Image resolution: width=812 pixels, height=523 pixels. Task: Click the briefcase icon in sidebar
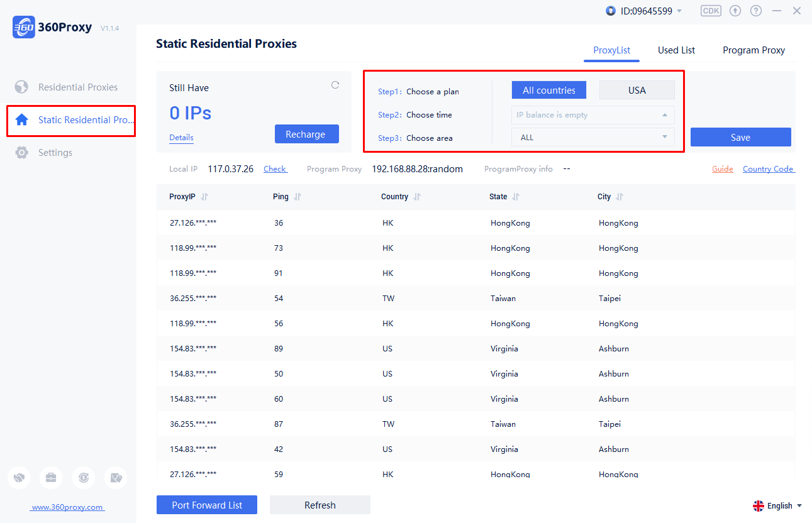pos(51,478)
